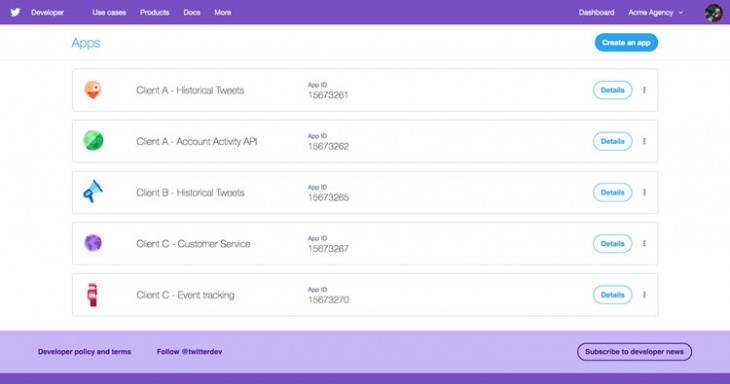The height and width of the screenshot is (384, 730).
Task: View Details for Client C Event tracking
Action: [x=612, y=295]
